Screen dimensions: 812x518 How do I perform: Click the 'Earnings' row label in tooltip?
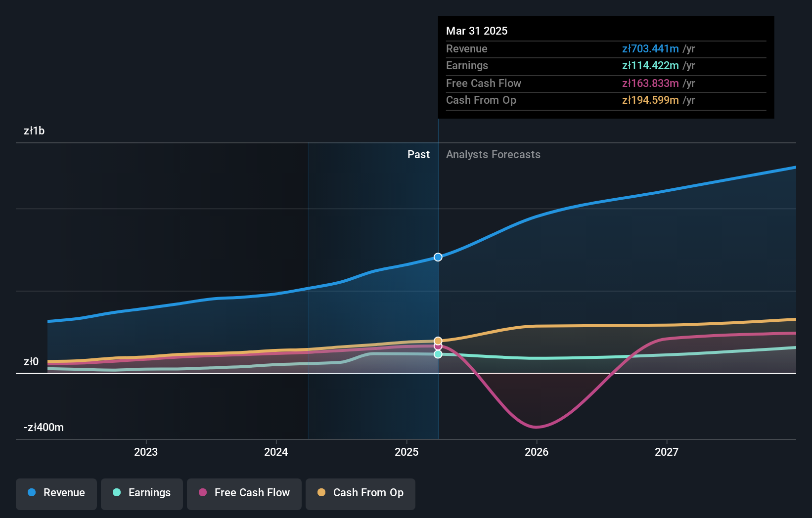click(467, 65)
